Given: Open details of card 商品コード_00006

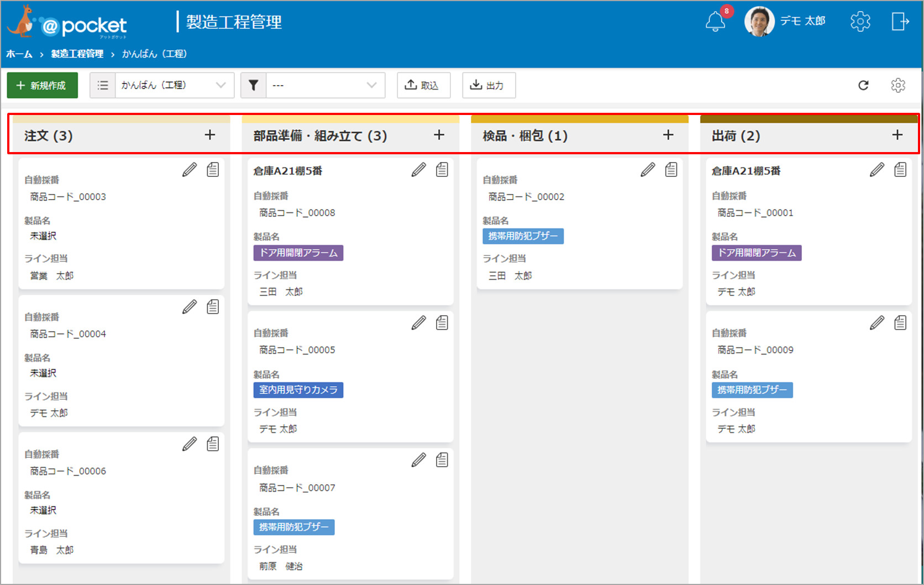Looking at the screenshot, I should [213, 444].
